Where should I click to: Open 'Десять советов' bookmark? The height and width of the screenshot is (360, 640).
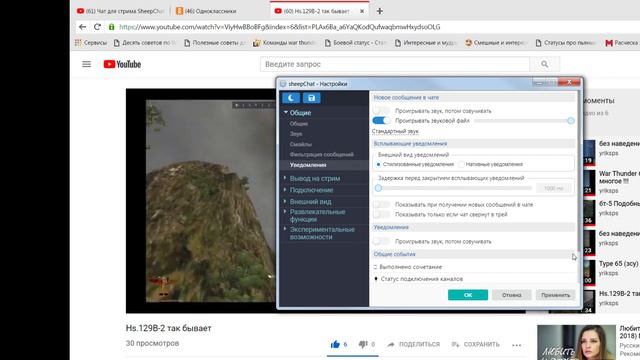(x=145, y=42)
